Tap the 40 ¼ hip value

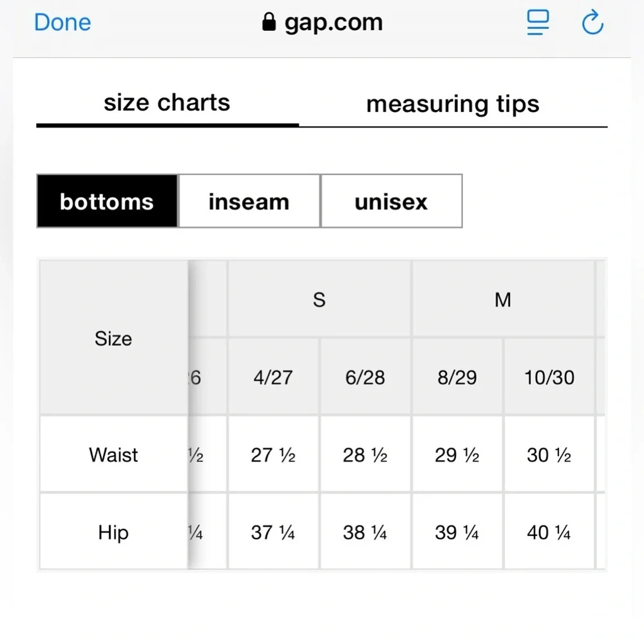549,533
